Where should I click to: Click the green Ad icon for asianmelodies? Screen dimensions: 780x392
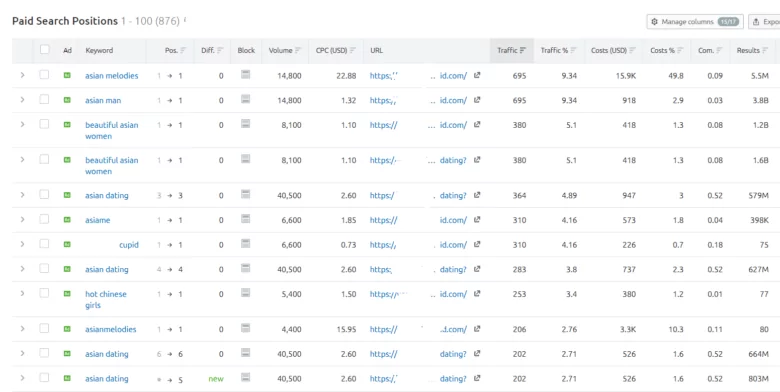tap(67, 329)
